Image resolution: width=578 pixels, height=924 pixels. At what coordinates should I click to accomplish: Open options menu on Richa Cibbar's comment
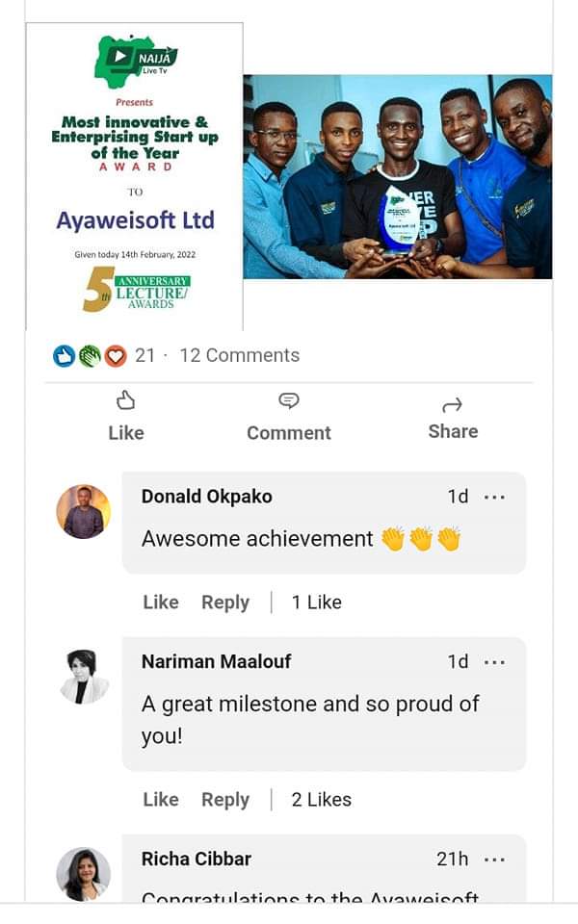(x=494, y=860)
